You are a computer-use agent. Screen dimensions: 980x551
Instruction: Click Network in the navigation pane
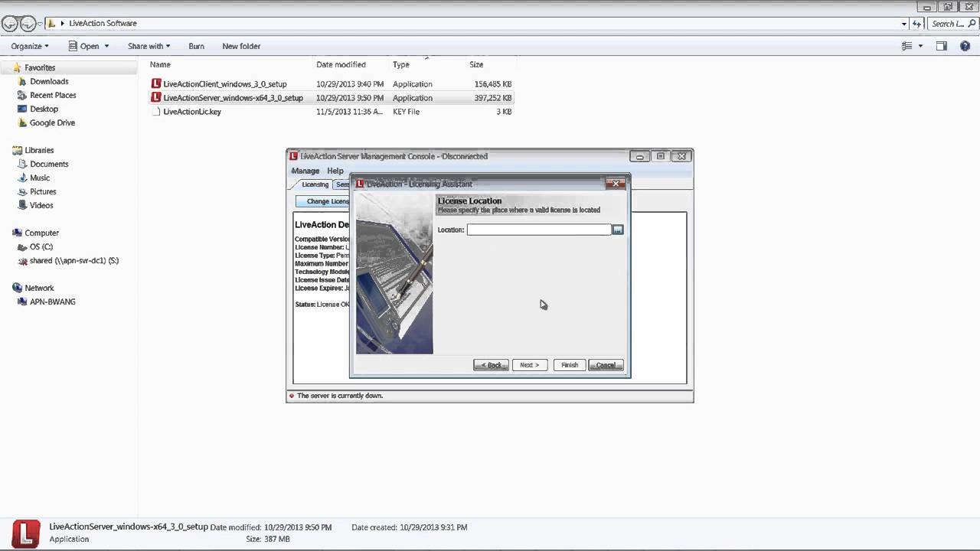(x=39, y=288)
